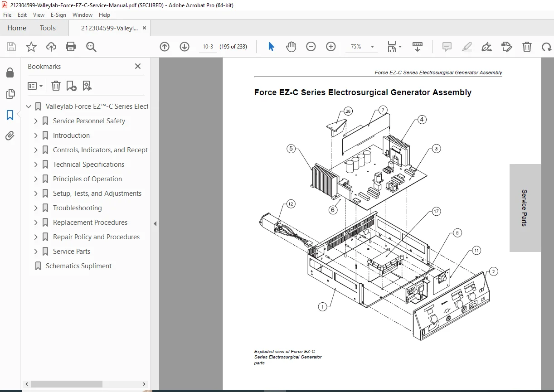554x392 pixels.
Task: Collapse the navigation pane arrow
Action: click(155, 224)
